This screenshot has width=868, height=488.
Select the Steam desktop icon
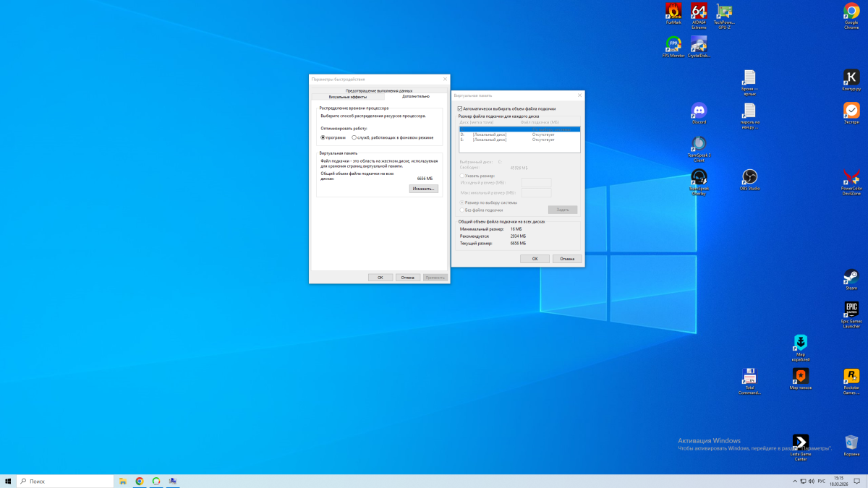(x=851, y=277)
